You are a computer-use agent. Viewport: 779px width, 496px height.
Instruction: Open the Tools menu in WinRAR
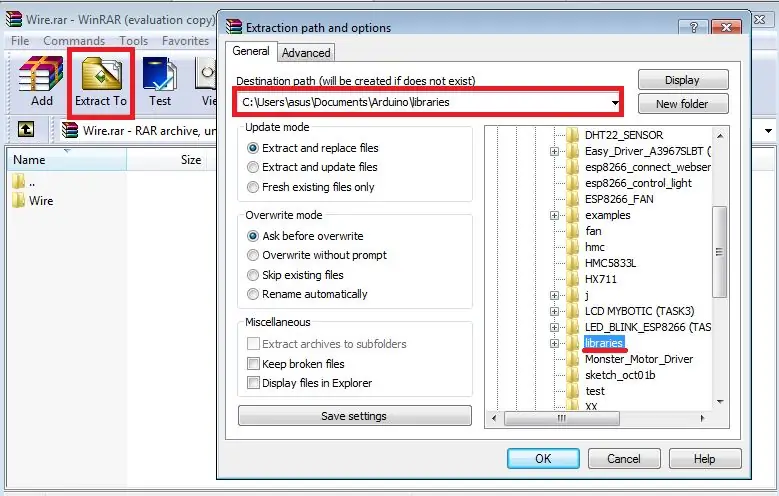[134, 41]
